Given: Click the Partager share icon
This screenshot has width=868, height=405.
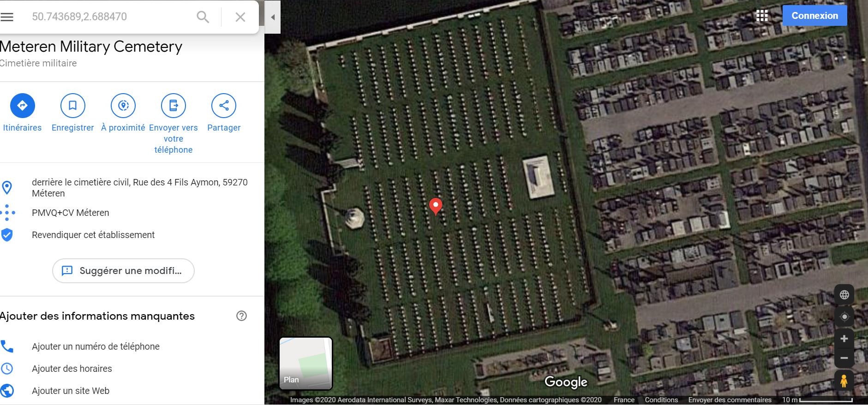Looking at the screenshot, I should pyautogui.click(x=224, y=106).
